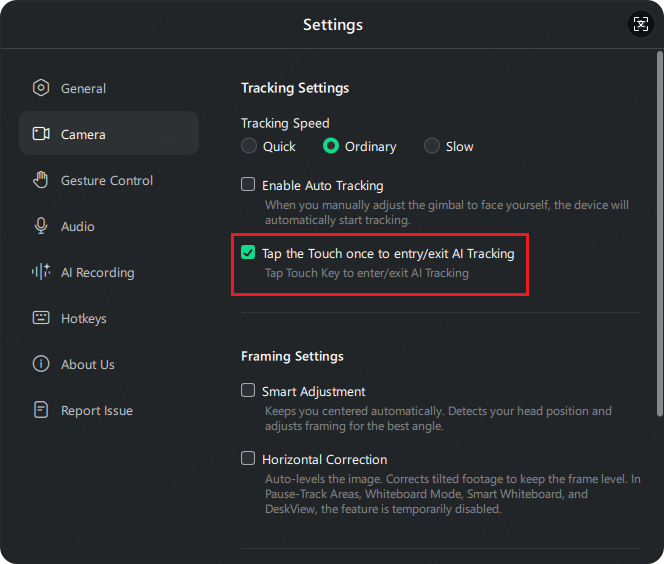Click the Camera icon in sidebar

coord(41,134)
